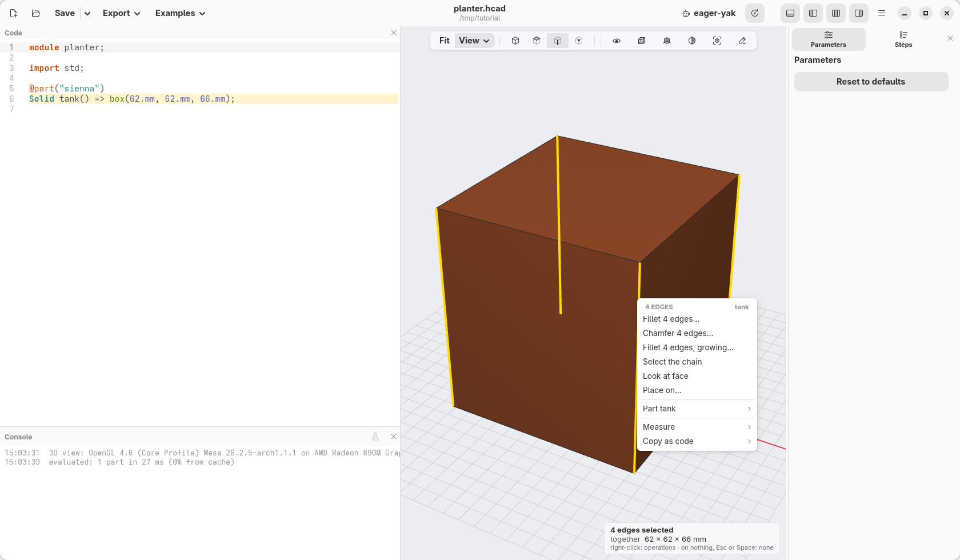Click the focus-on-selection frame icon

(x=717, y=41)
